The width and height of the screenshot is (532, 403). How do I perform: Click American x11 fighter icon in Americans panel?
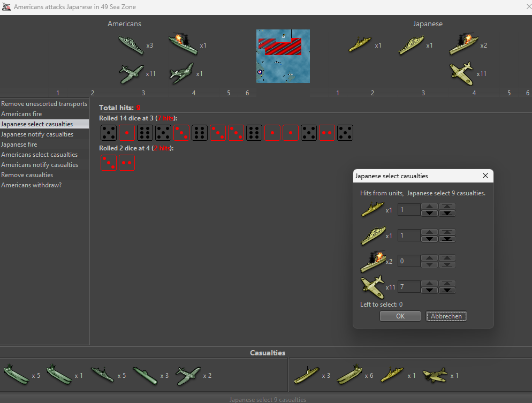coord(131,73)
